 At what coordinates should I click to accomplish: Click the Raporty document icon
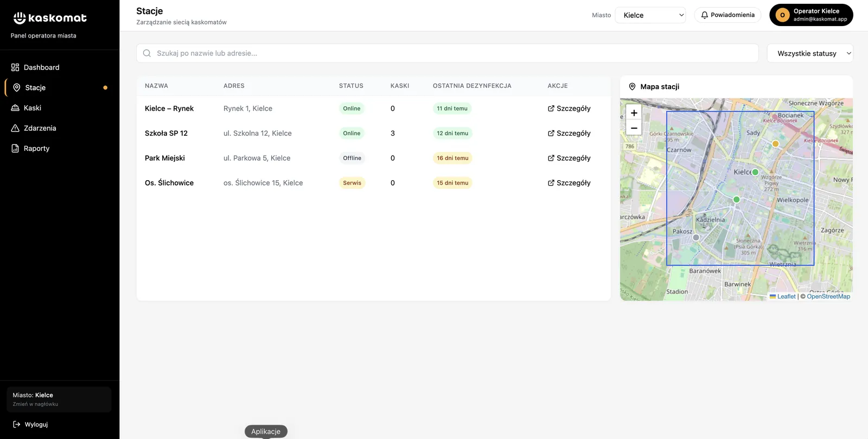click(x=15, y=148)
